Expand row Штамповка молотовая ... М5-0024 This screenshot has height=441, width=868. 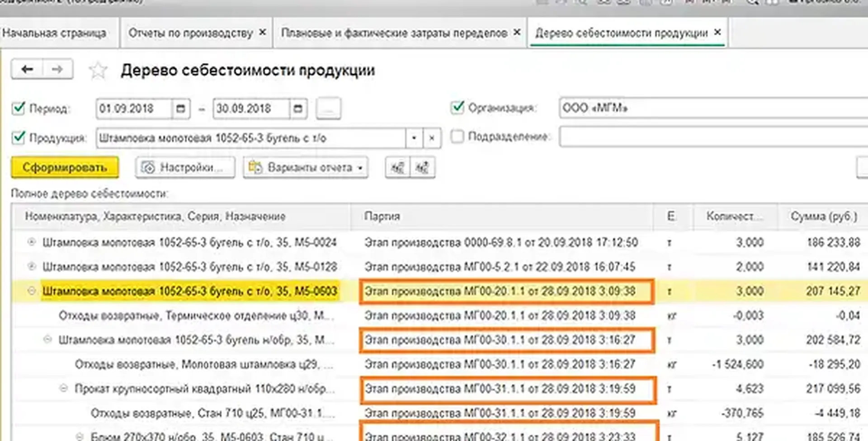31,242
